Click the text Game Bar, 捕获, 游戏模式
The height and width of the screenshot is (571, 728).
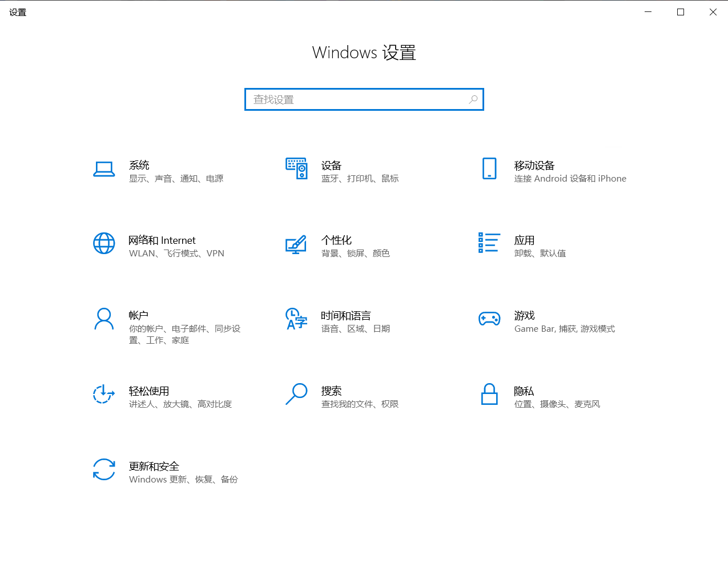[x=565, y=329]
